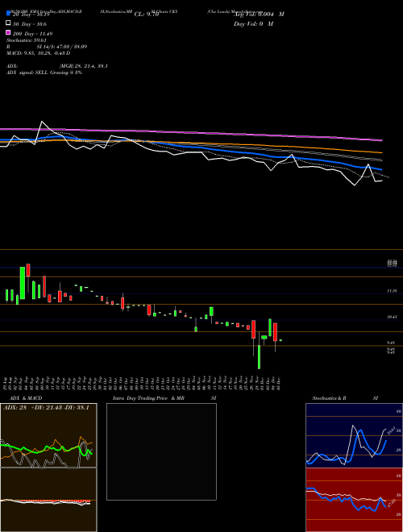Click the 'Day Vol: 0 M' label
The height and width of the screenshot is (532, 403).
[253, 24]
